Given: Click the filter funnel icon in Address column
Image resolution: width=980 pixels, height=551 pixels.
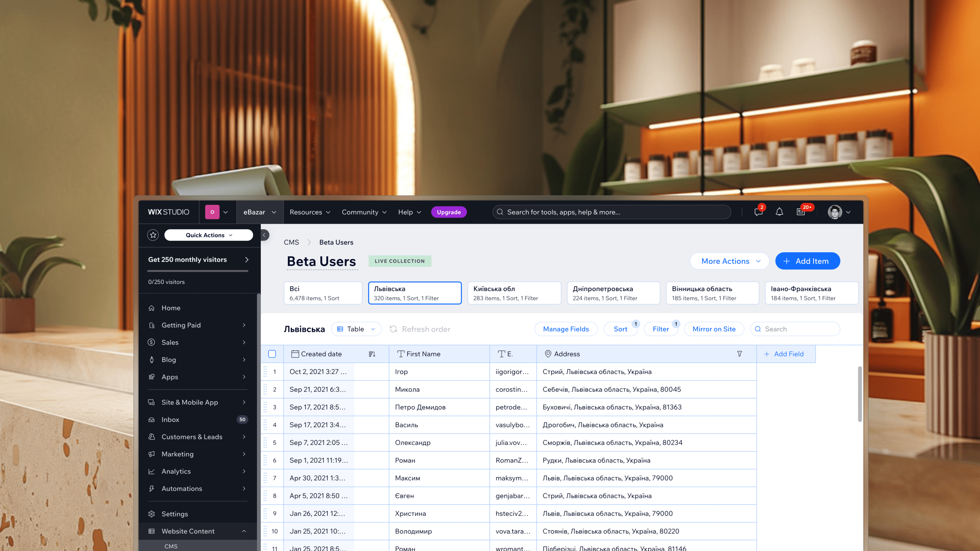Looking at the screenshot, I should pyautogui.click(x=739, y=354).
